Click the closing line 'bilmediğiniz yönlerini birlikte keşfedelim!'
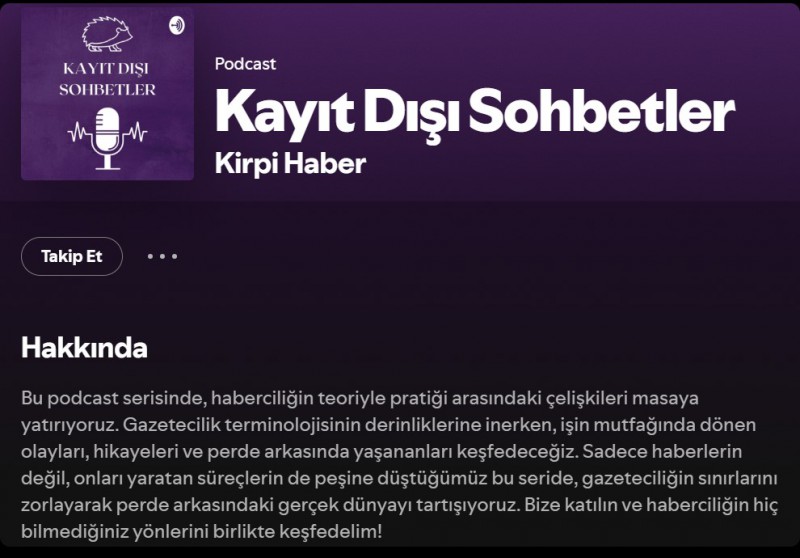Image resolution: width=800 pixels, height=558 pixels. pyautogui.click(x=202, y=531)
